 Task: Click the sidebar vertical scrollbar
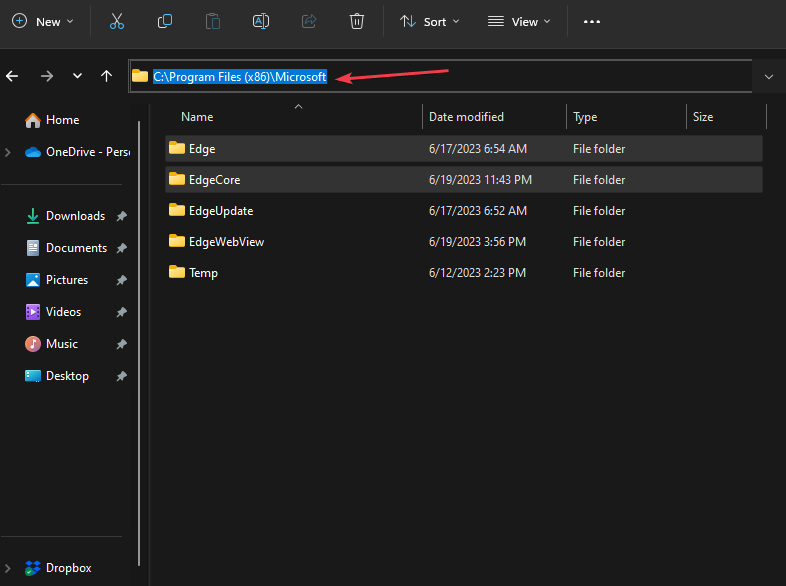point(139,343)
